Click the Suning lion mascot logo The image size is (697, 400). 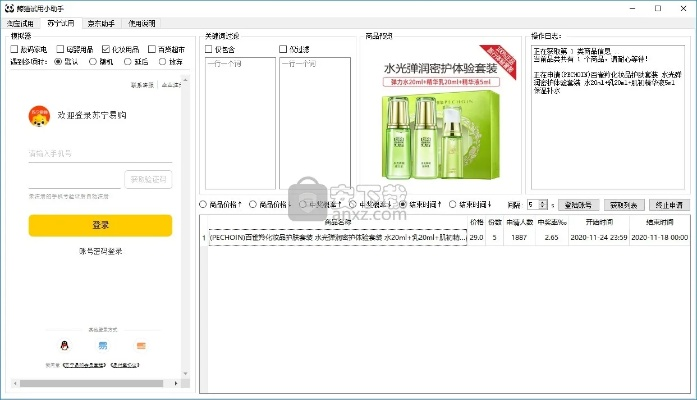point(39,116)
